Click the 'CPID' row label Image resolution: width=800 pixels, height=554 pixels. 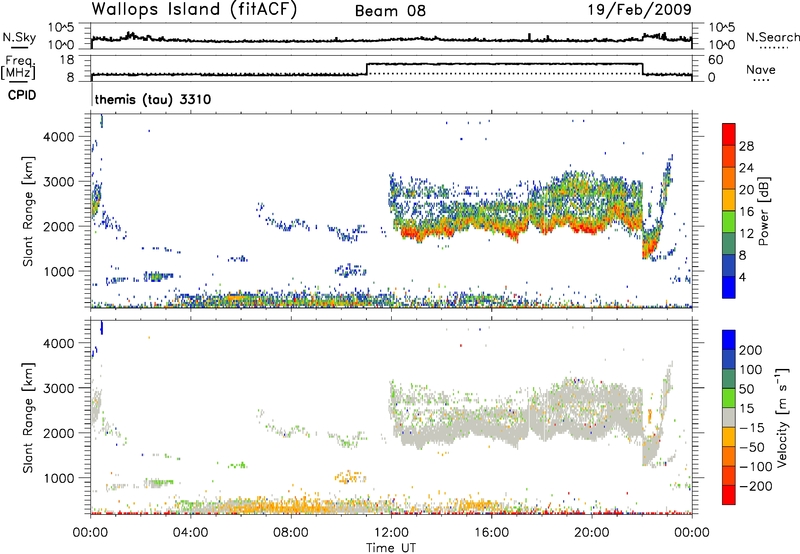22,95
